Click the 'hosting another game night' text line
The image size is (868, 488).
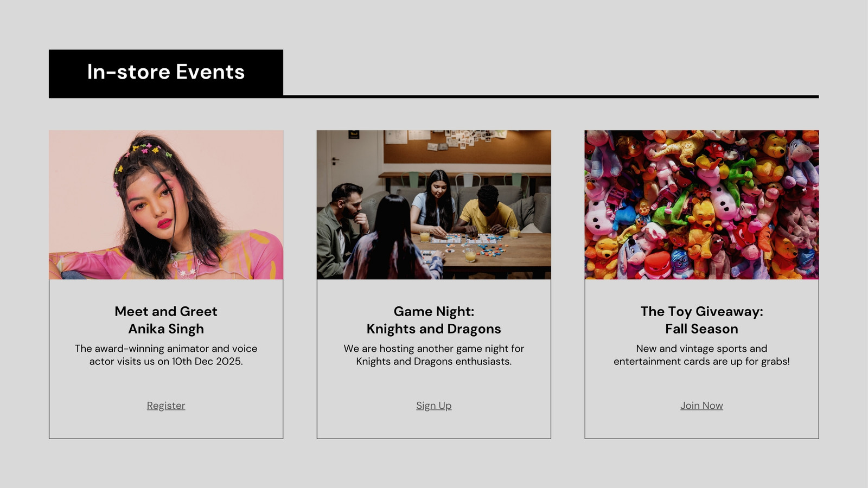[434, 349]
